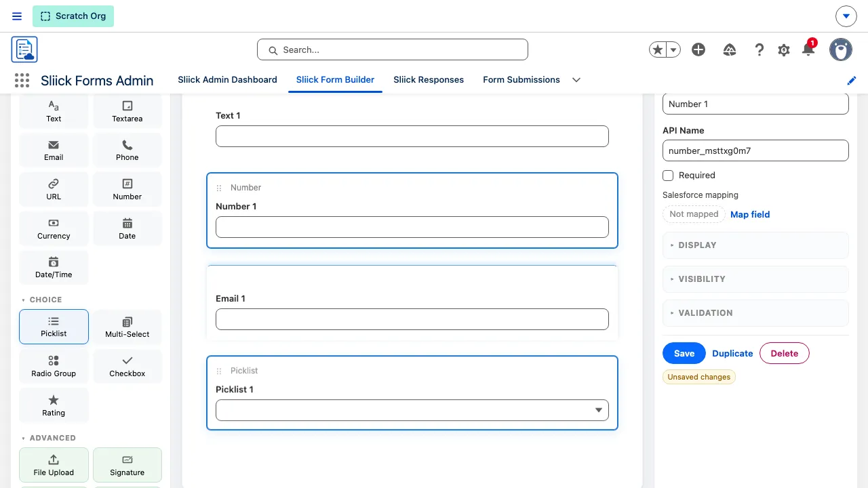The image size is (868, 488).
Task: Click the Unsaved changes badge
Action: (699, 377)
